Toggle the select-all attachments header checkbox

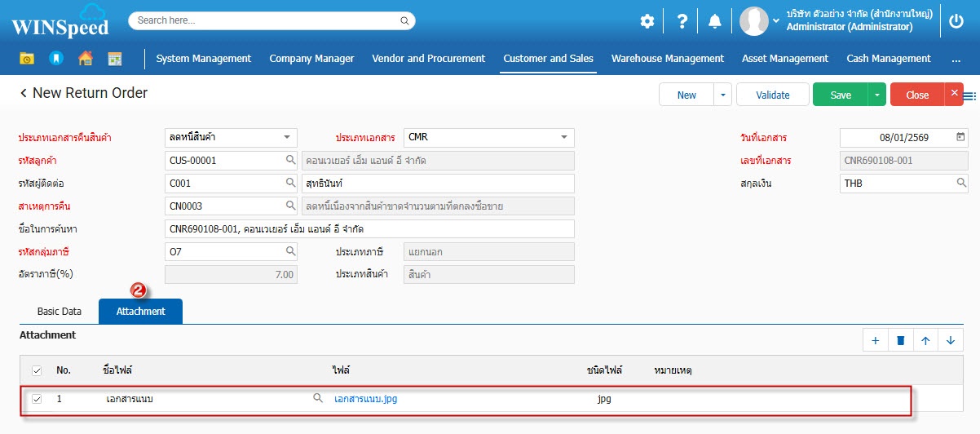point(37,371)
